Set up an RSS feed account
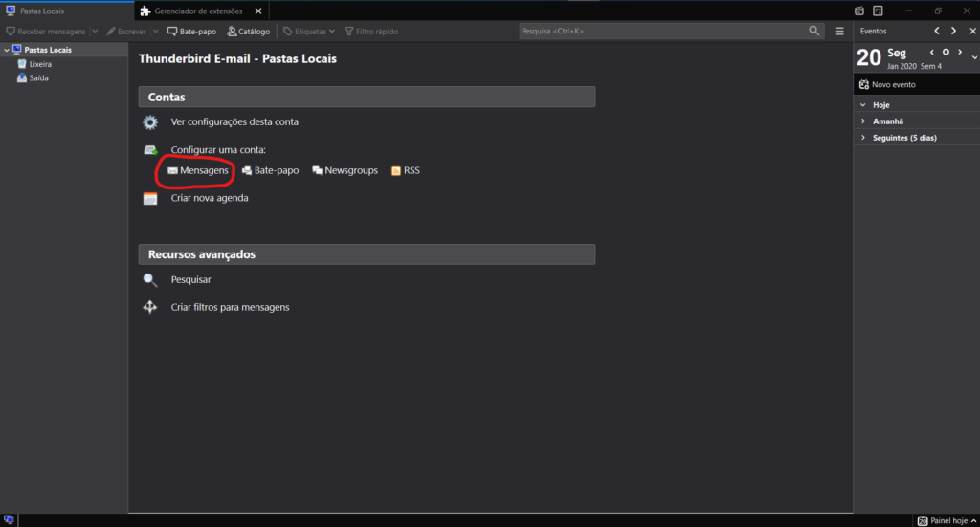 coord(406,170)
